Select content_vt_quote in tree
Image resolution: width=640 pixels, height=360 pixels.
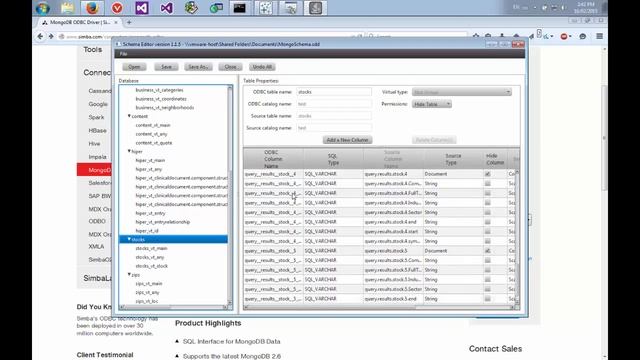click(154, 143)
